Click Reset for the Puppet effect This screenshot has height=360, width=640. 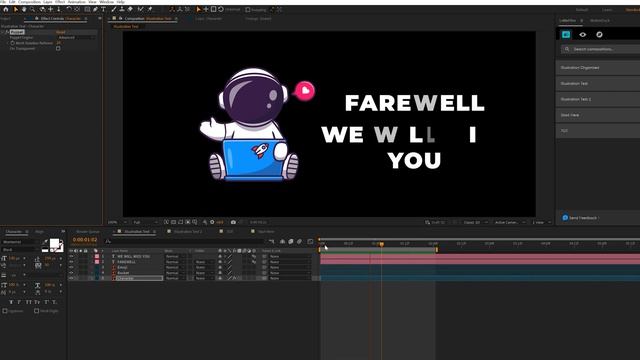(60, 32)
